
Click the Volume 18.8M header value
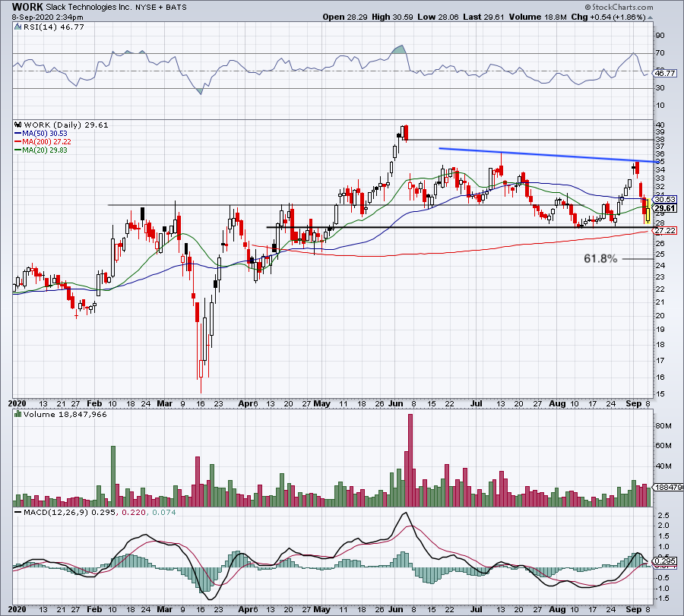[537, 17]
